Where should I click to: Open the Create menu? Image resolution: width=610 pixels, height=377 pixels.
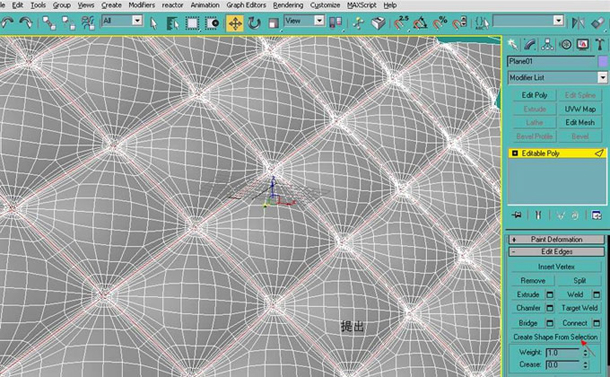tap(111, 5)
